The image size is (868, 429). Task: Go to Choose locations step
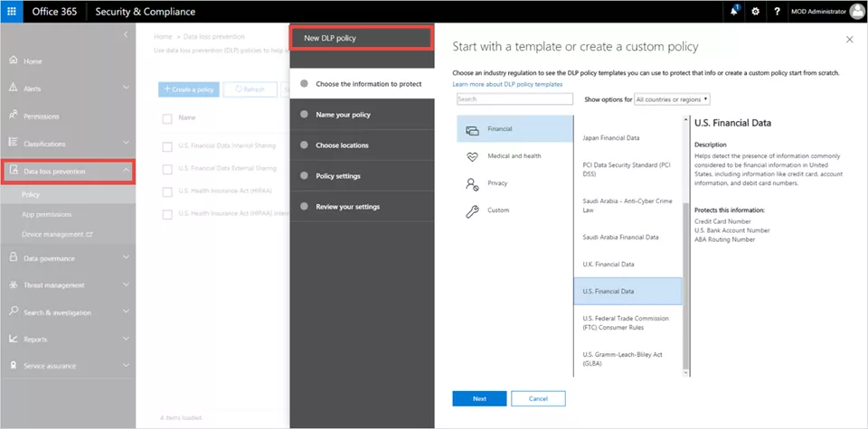(362, 145)
